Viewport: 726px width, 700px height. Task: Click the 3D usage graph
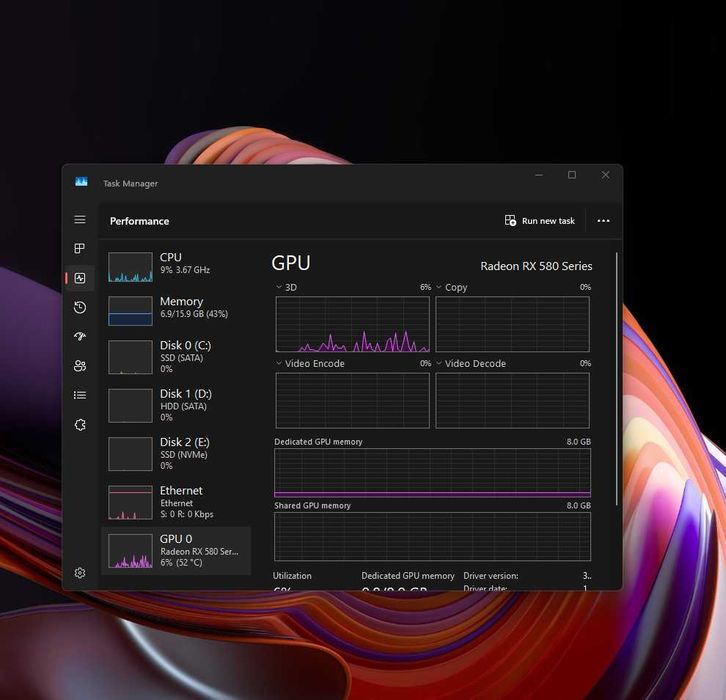352,324
